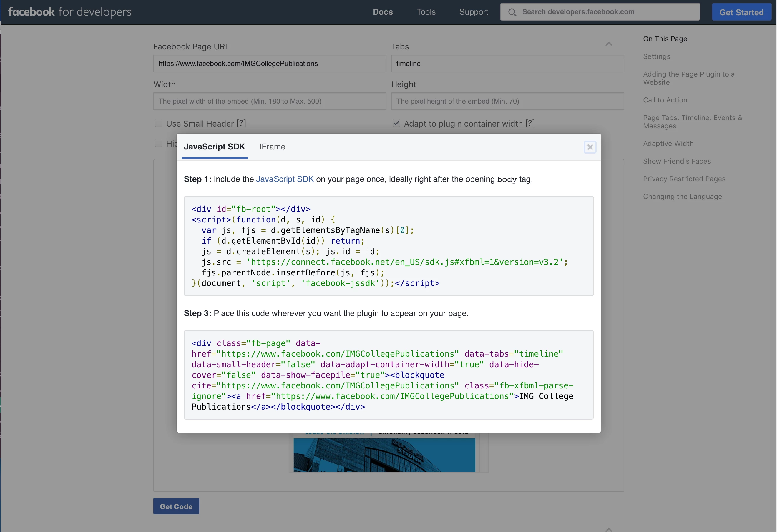Select the JavaScript SDK tab
Image resolution: width=777 pixels, height=532 pixels.
214,147
